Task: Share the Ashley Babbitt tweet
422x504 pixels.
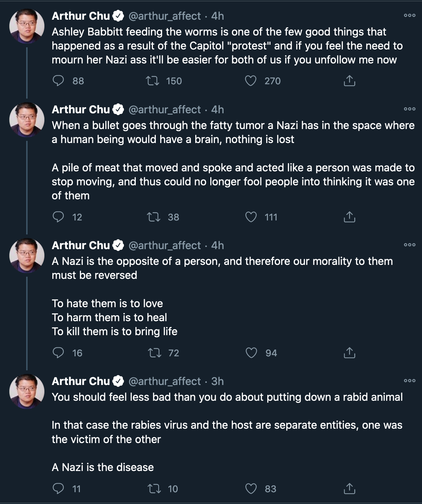Action: pyautogui.click(x=349, y=81)
